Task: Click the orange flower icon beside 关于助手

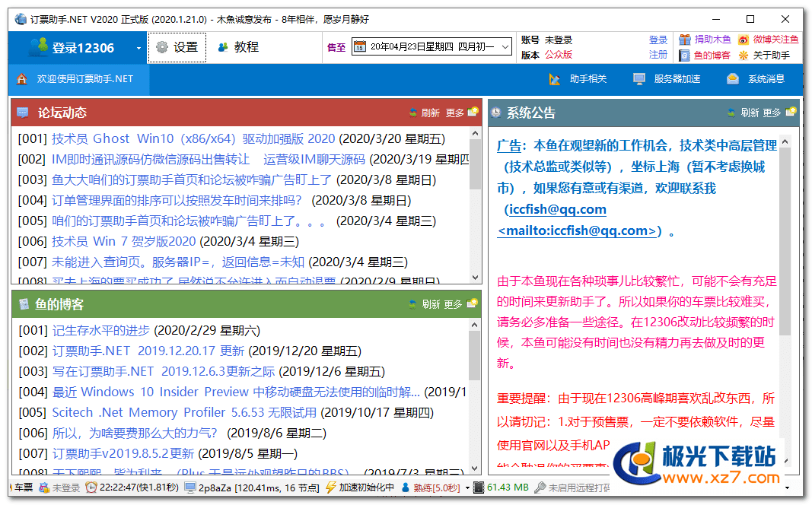Action: click(x=743, y=56)
